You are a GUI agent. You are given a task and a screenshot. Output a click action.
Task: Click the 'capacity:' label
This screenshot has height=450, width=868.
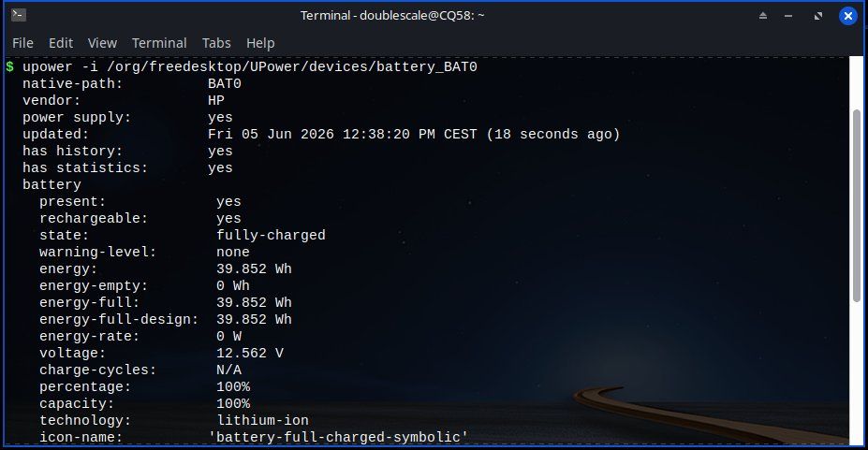(77, 403)
